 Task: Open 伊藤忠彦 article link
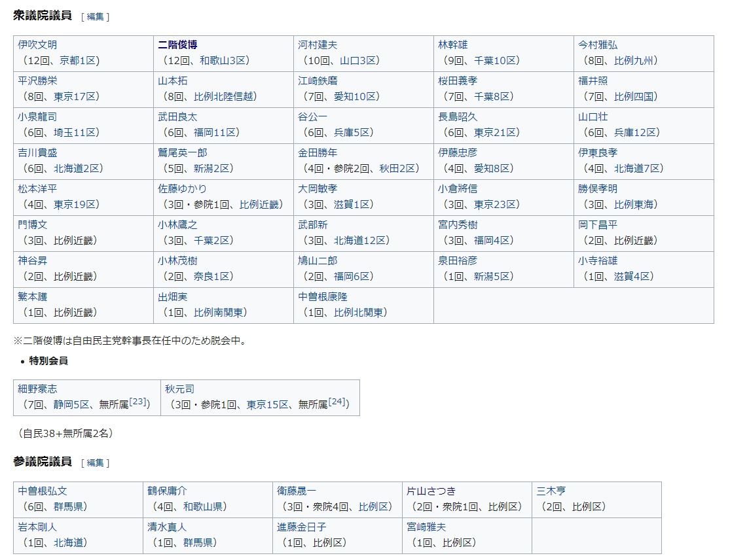(458, 152)
